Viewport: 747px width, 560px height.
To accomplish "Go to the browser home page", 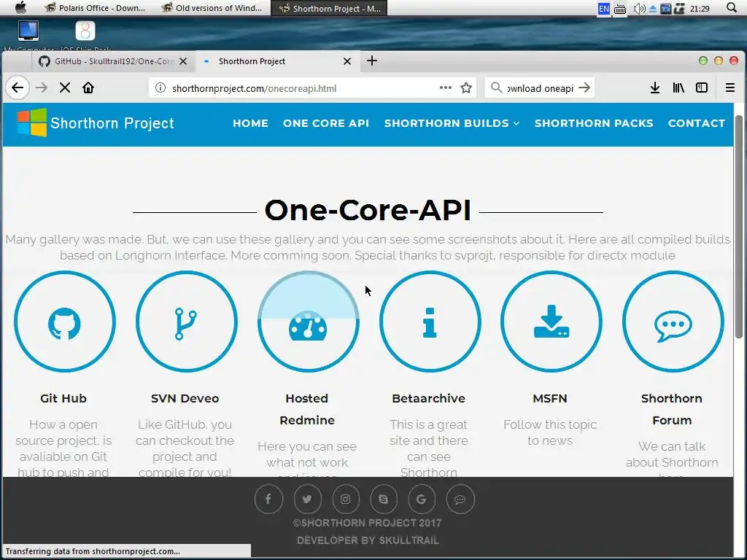I will (88, 87).
